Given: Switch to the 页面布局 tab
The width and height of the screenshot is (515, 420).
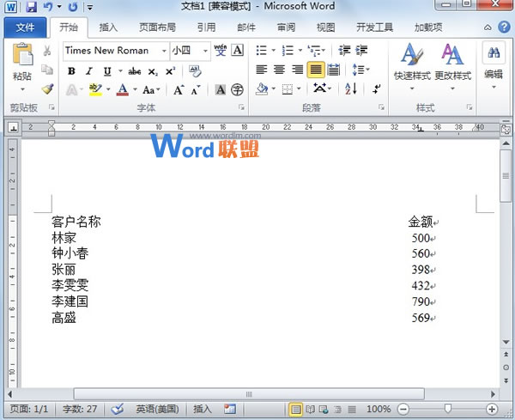Looking at the screenshot, I should [x=157, y=27].
